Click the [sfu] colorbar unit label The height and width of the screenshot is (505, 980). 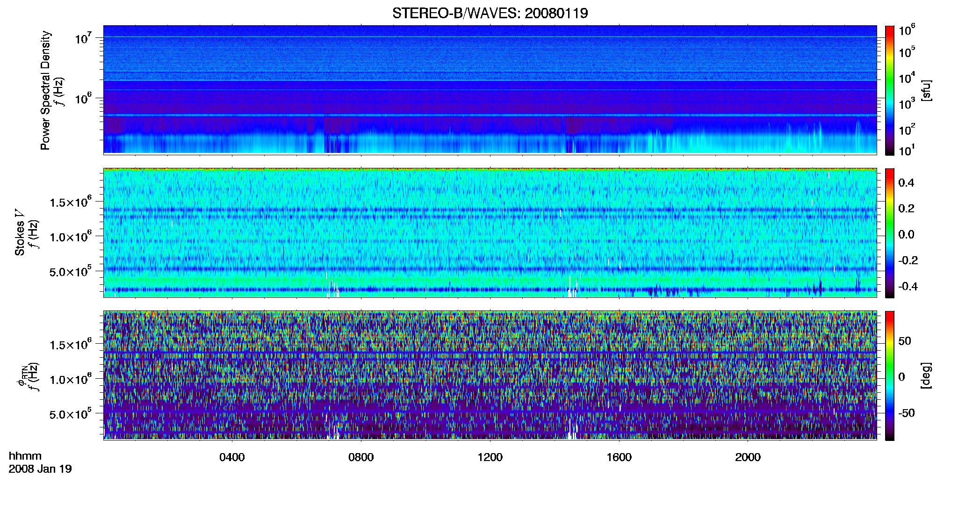point(926,90)
